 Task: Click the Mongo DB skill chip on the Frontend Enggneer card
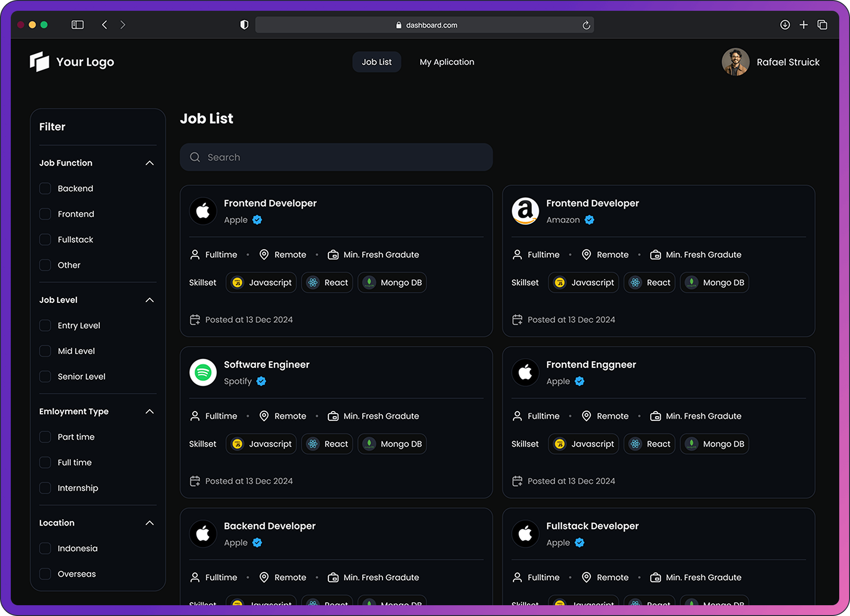pyautogui.click(x=714, y=444)
